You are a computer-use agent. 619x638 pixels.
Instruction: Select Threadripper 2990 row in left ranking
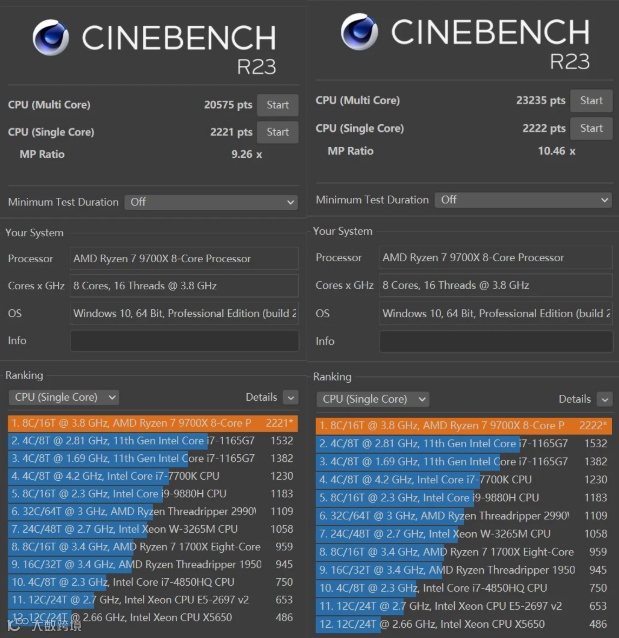click(153, 511)
